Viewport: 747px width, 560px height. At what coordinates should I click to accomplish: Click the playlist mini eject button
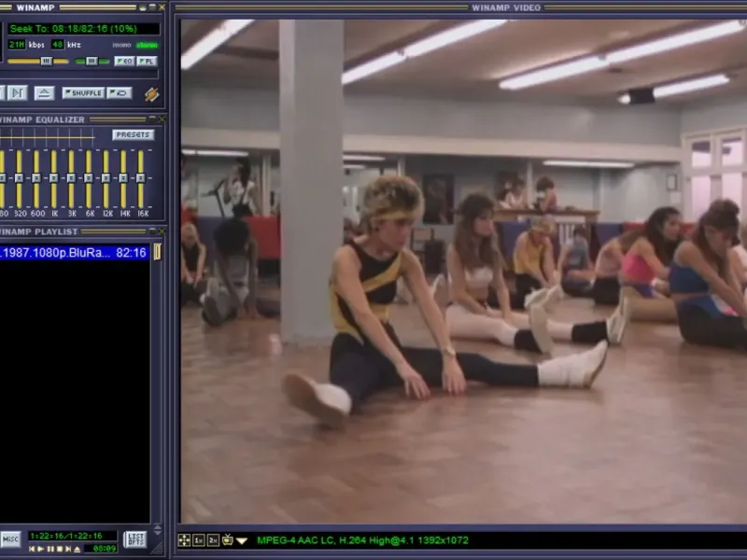tap(78, 549)
